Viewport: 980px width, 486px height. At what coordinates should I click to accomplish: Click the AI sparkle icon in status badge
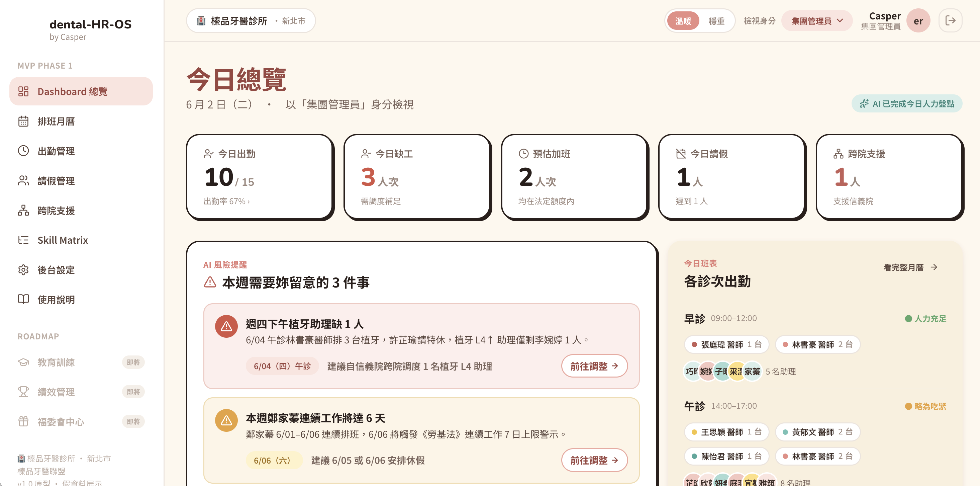click(x=864, y=103)
